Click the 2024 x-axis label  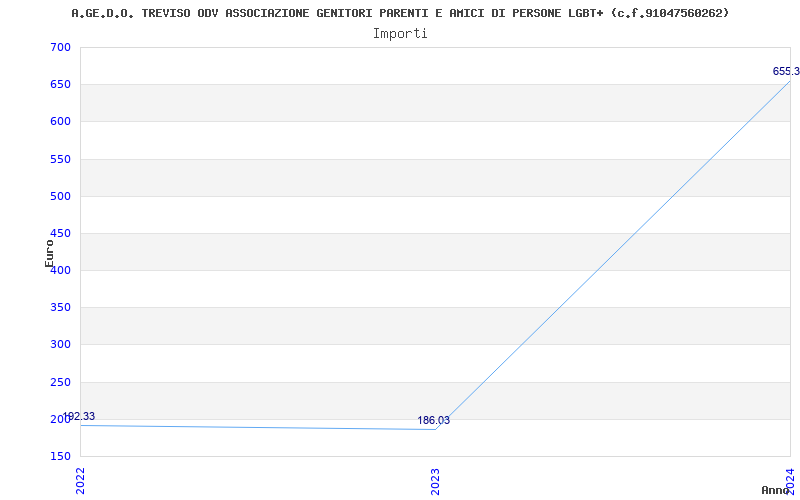tap(790, 481)
